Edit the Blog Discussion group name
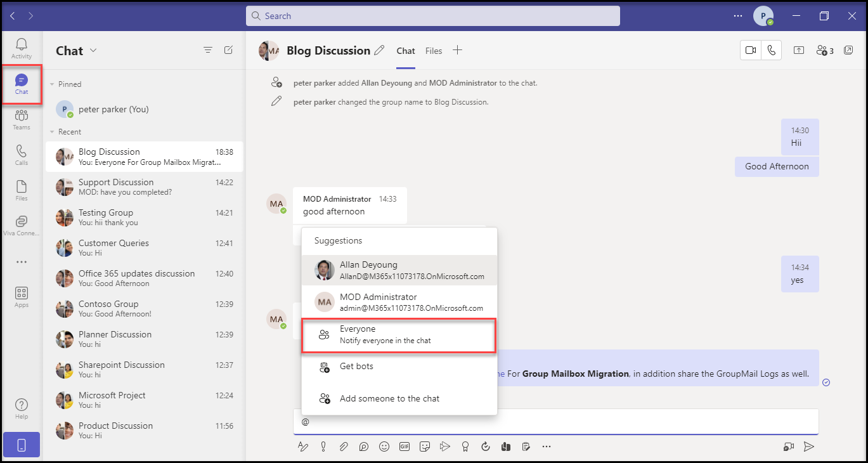The height and width of the screenshot is (463, 868). click(x=379, y=51)
